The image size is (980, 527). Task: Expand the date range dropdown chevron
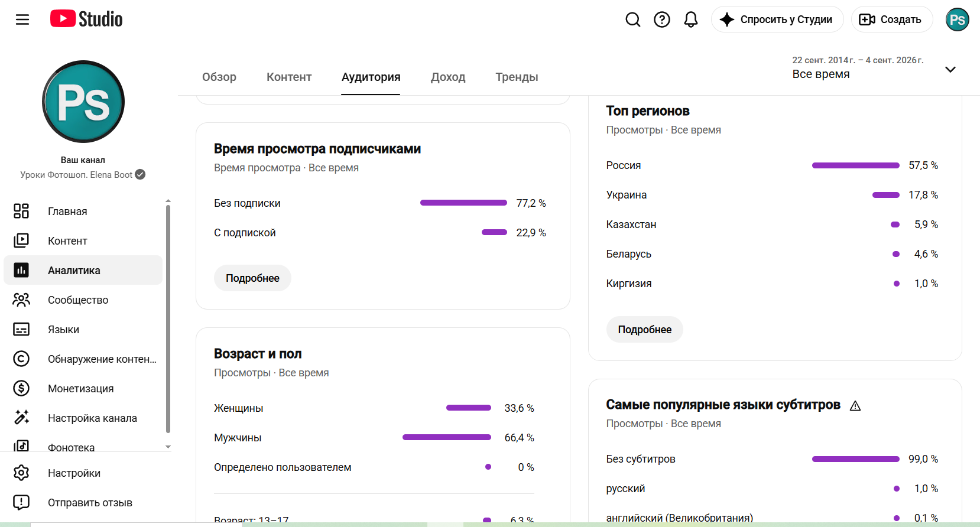pos(950,69)
